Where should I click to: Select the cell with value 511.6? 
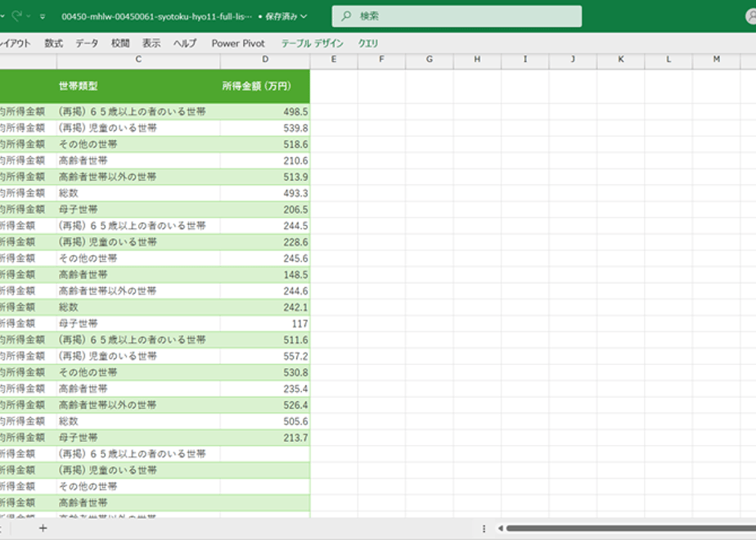coord(265,340)
